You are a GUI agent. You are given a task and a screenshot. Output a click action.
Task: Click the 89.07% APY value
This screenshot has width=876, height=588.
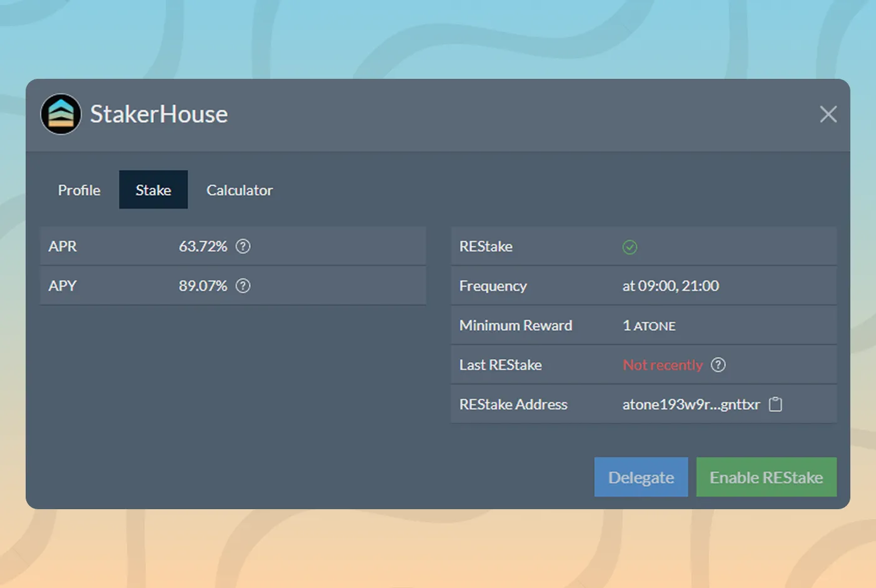coord(203,286)
